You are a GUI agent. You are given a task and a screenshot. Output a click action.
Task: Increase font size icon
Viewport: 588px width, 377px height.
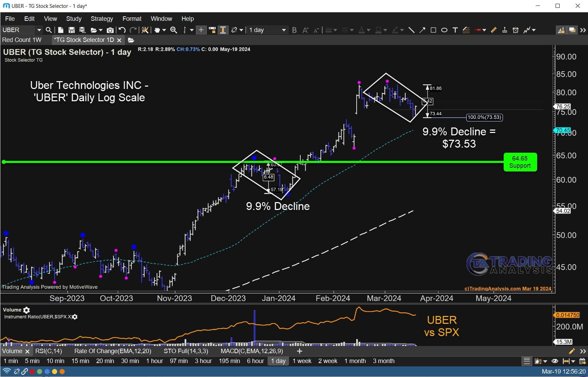pos(305,30)
